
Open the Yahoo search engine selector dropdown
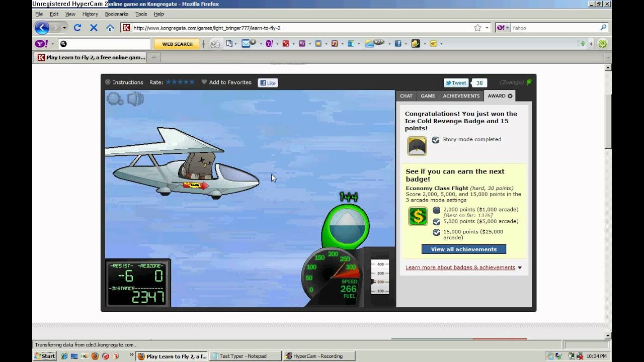click(508, 28)
